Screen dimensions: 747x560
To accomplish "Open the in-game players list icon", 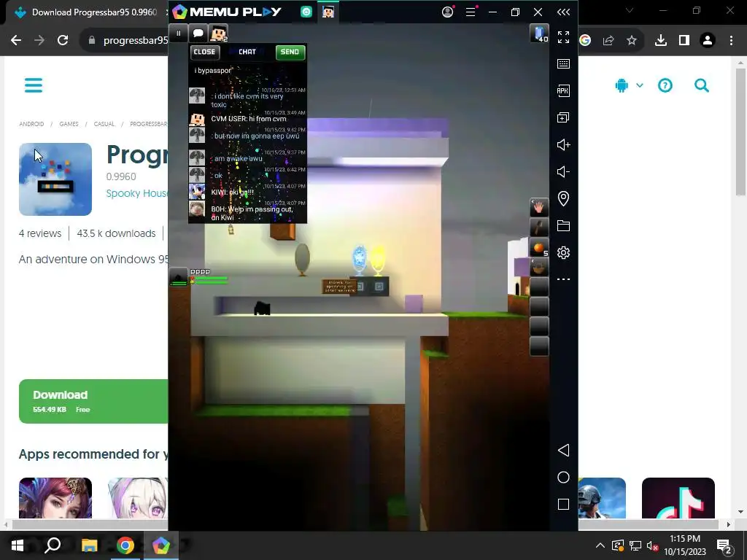I will coord(219,34).
